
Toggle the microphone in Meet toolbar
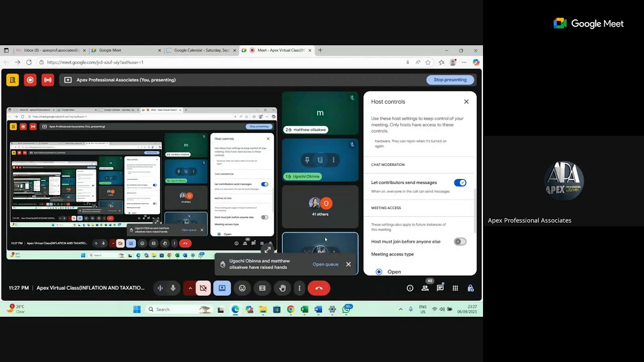point(173,288)
